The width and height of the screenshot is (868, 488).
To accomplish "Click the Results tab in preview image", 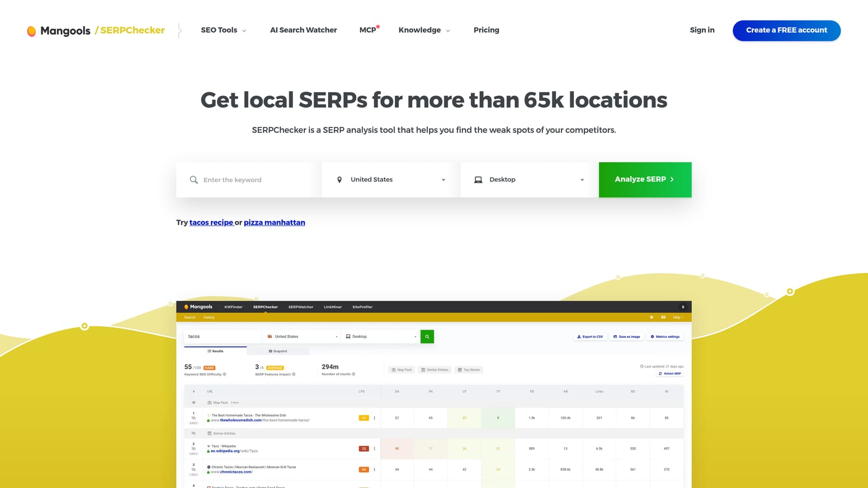I will tap(215, 351).
